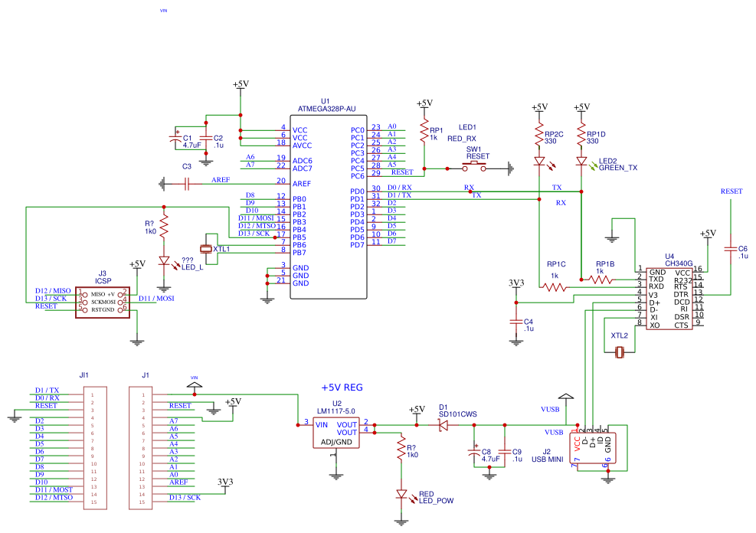Click the RESET net label near C6

coord(730,191)
